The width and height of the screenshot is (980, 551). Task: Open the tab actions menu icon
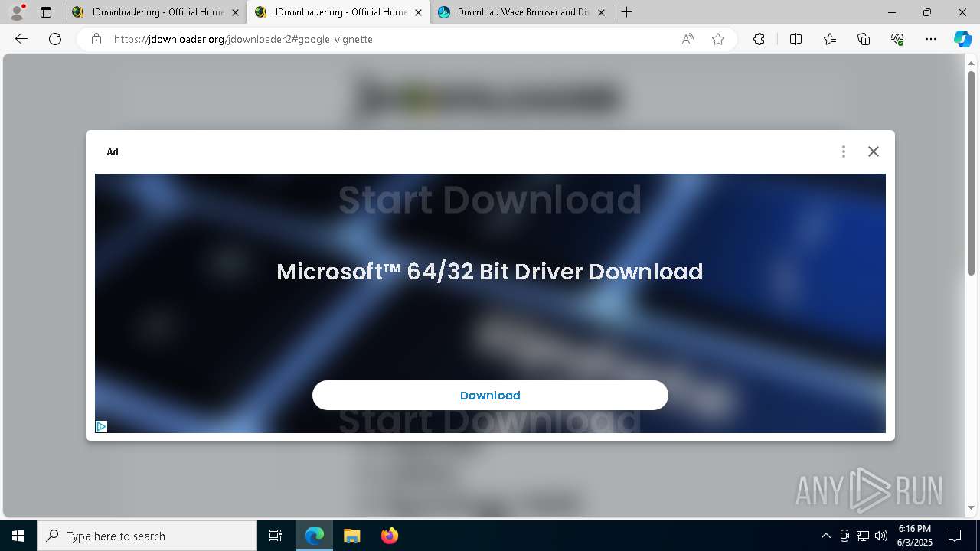[x=46, y=12]
